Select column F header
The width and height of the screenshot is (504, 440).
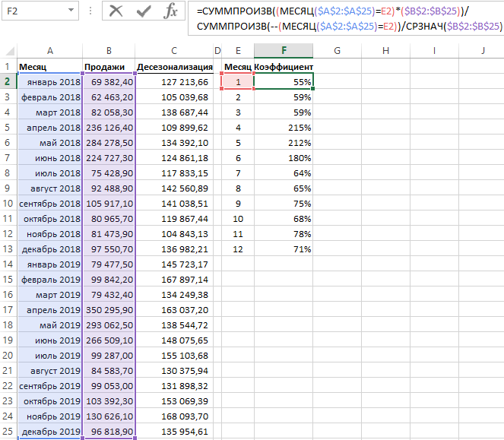pos(284,51)
